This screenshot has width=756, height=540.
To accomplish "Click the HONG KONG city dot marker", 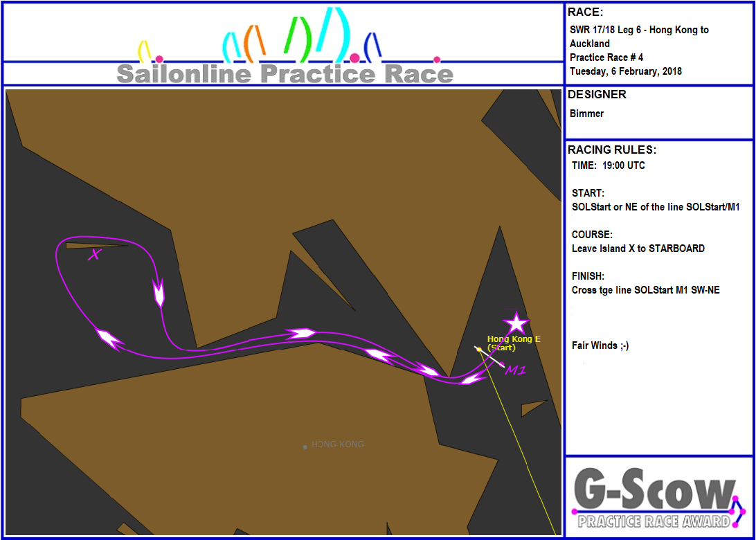I will point(305,447).
